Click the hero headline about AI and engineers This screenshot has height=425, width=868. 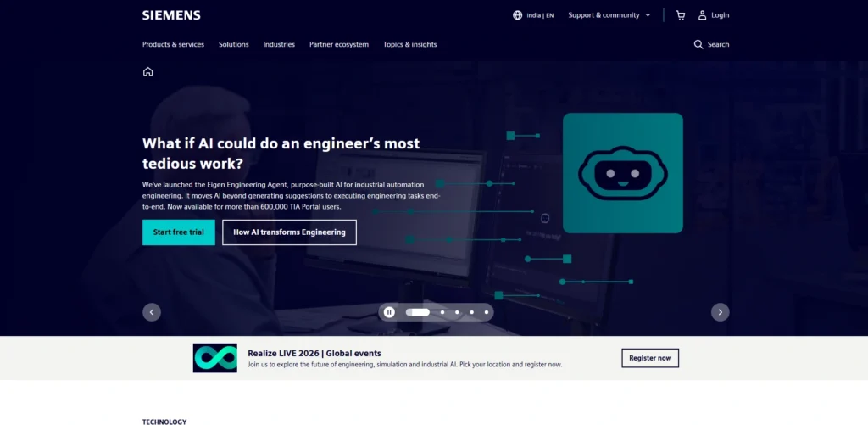[x=281, y=154]
